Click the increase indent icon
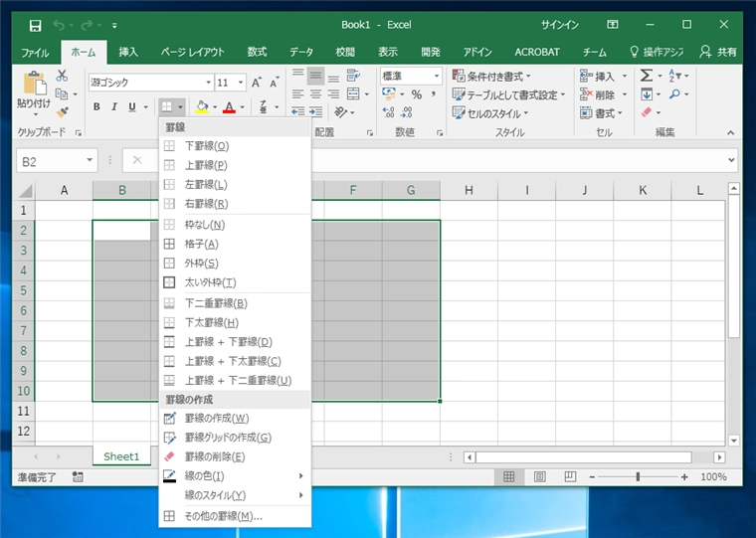The height and width of the screenshot is (538, 756). [315, 111]
